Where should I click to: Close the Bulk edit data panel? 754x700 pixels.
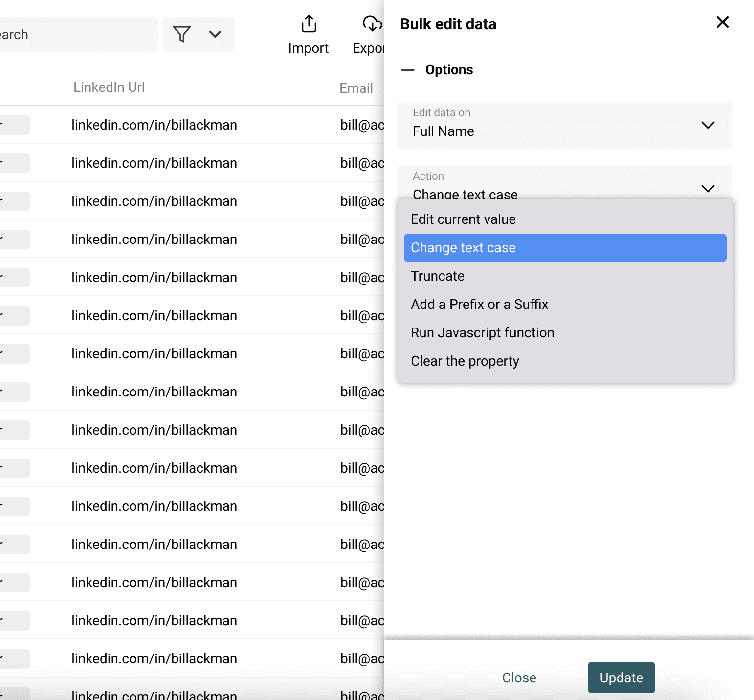click(x=722, y=22)
